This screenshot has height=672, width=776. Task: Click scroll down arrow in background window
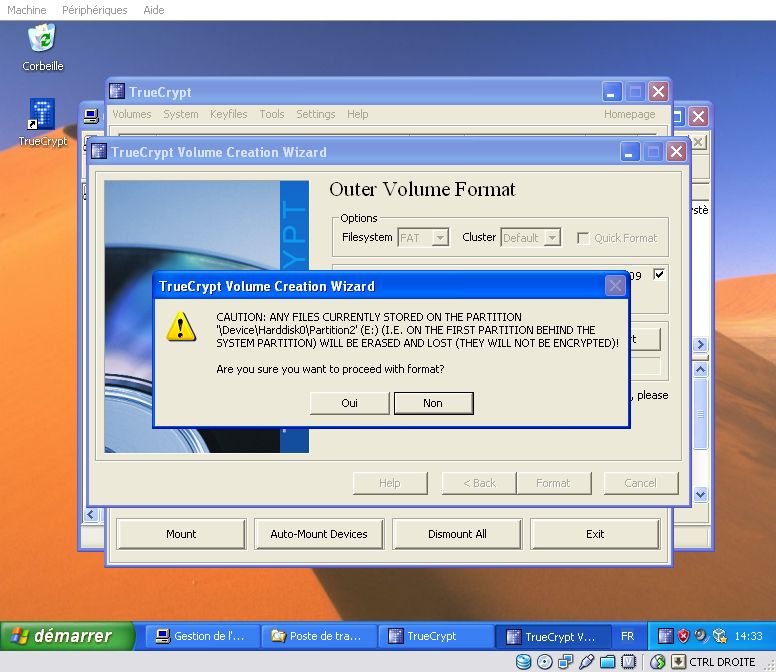tap(700, 494)
